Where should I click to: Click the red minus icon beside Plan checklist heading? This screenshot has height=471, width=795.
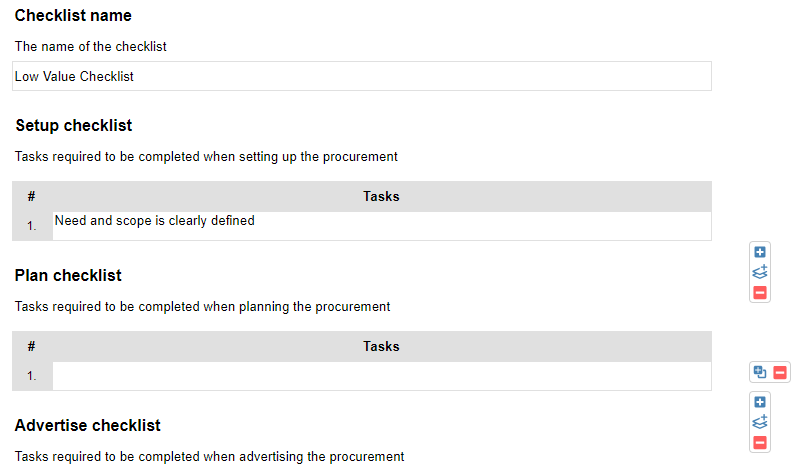[x=760, y=293]
